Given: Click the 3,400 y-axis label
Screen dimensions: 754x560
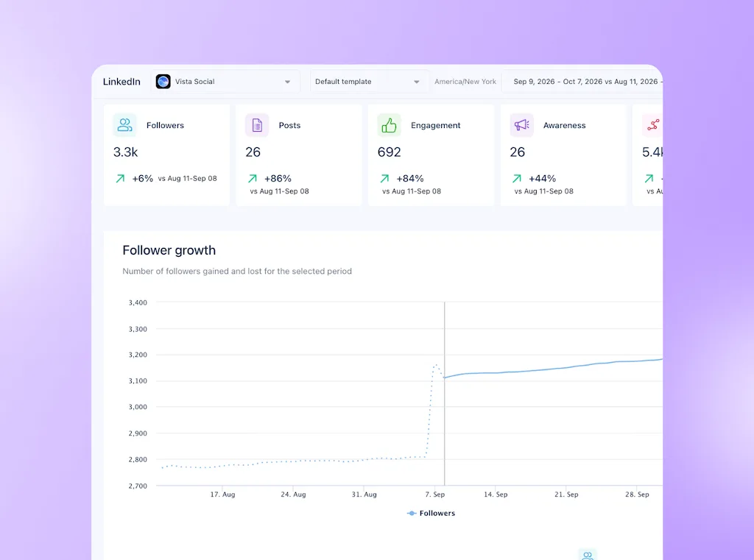Looking at the screenshot, I should (138, 302).
